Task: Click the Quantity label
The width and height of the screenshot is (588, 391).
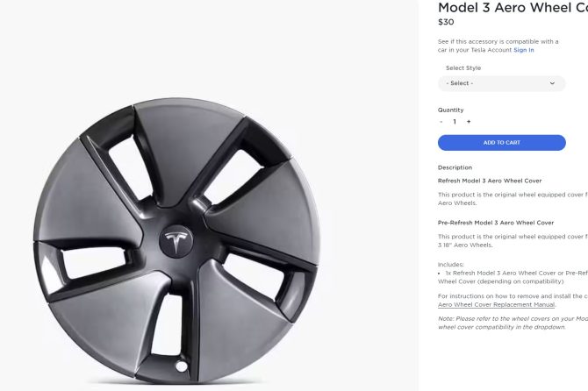Action: 450,110
